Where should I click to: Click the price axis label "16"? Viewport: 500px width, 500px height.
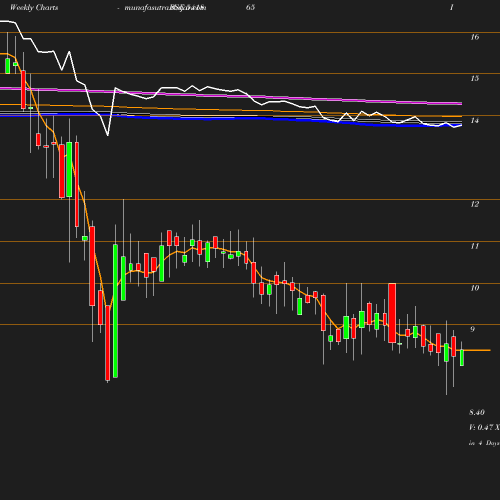[475, 37]
